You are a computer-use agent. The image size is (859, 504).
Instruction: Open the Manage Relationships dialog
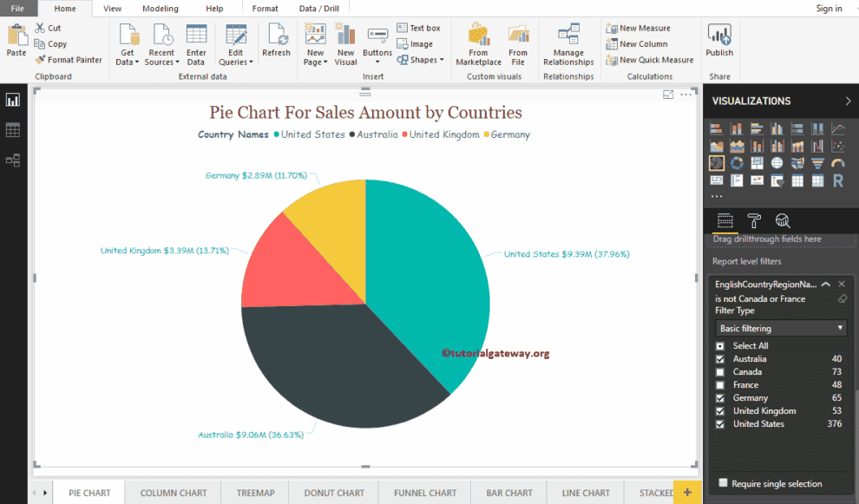(568, 43)
